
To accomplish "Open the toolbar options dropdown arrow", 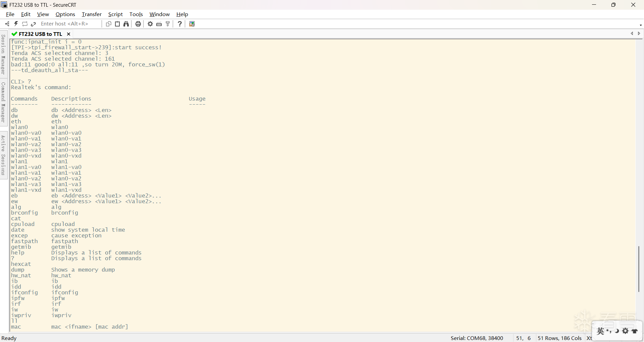I will [x=641, y=25].
